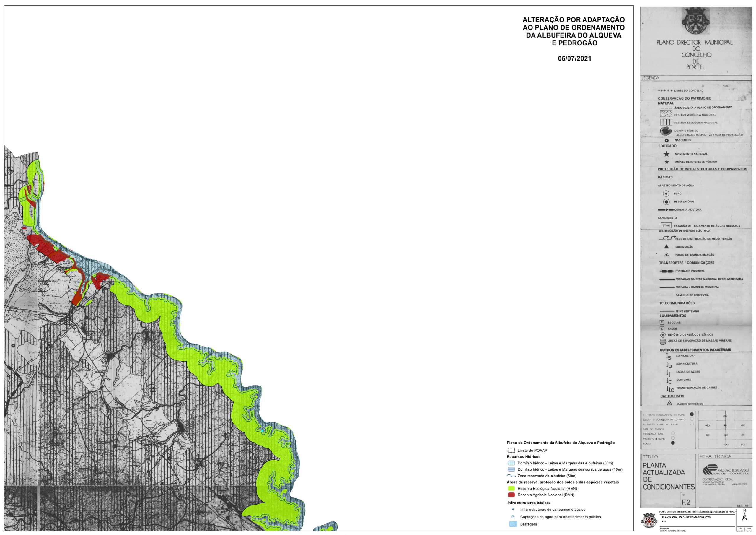Click the striped Reserva Ecológica Nacional symbol in the grey legend
Image resolution: width=756 pixels, height=535 pixels.
coord(666,122)
